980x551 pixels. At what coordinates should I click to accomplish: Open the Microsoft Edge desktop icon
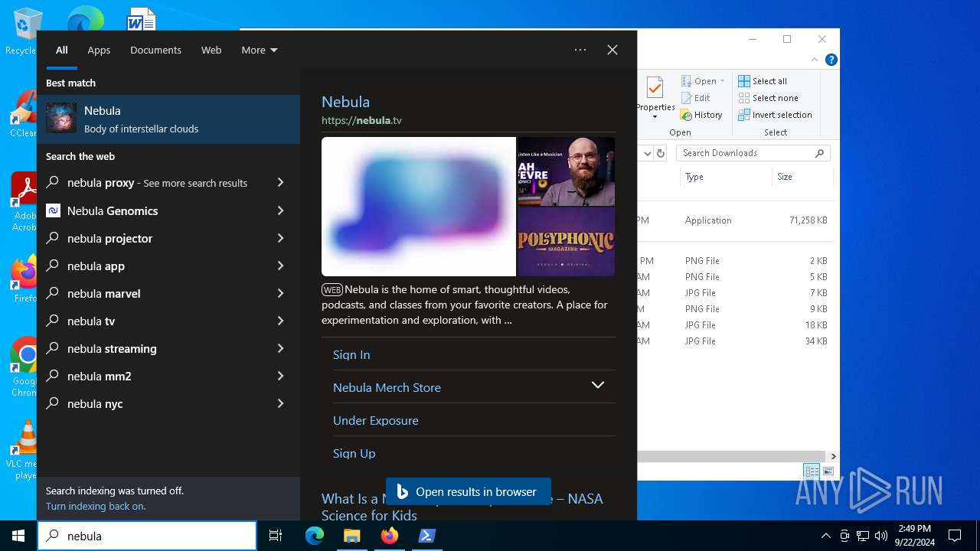tap(85, 19)
